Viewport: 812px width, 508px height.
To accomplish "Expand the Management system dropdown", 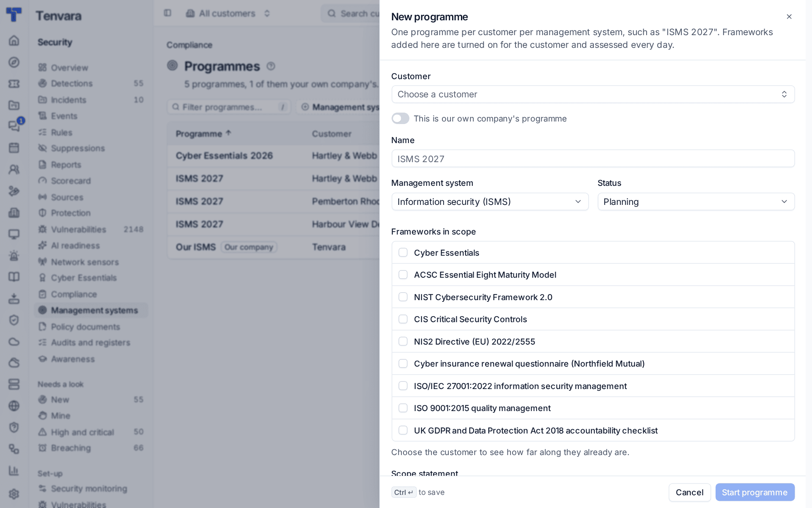I will click(x=490, y=202).
